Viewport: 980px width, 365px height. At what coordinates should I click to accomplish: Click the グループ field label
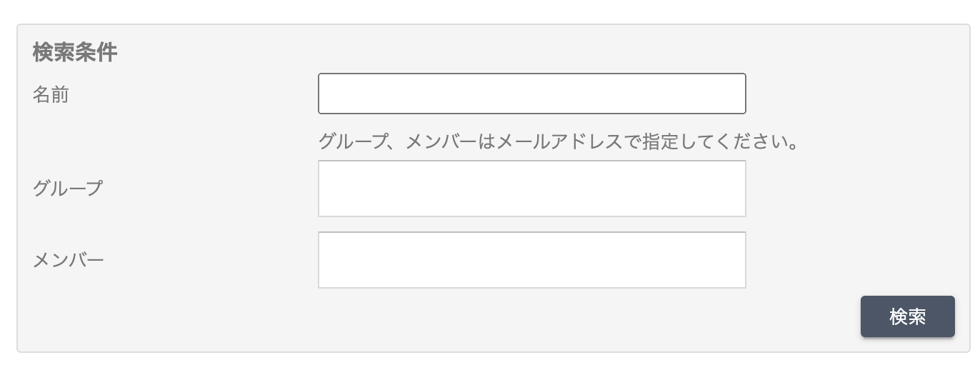point(68,189)
